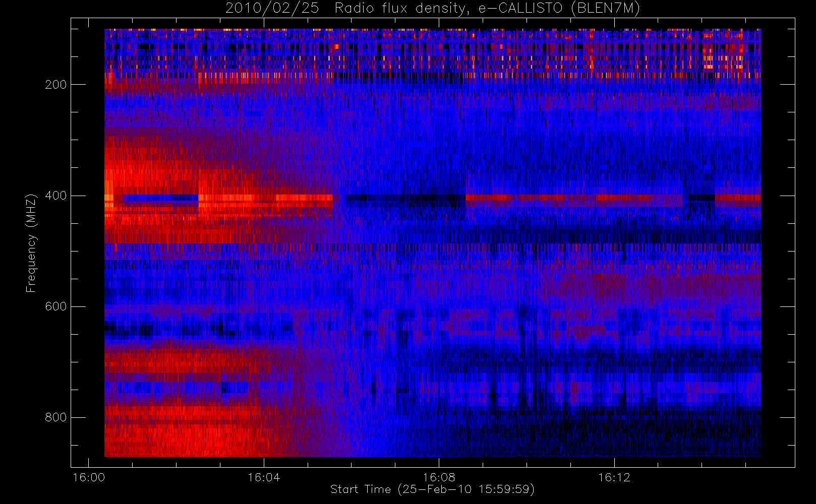
Task: Click the 16:00 time tick label
Action: coord(89,477)
